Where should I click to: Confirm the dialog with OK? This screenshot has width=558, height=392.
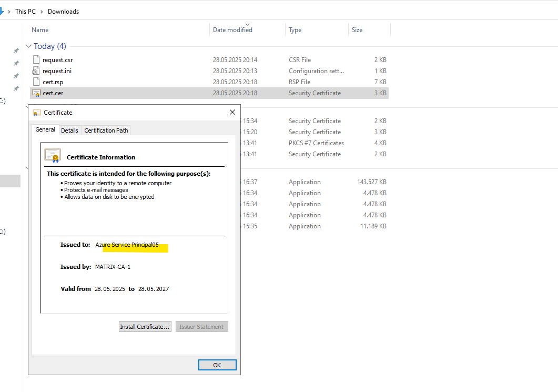pos(217,365)
